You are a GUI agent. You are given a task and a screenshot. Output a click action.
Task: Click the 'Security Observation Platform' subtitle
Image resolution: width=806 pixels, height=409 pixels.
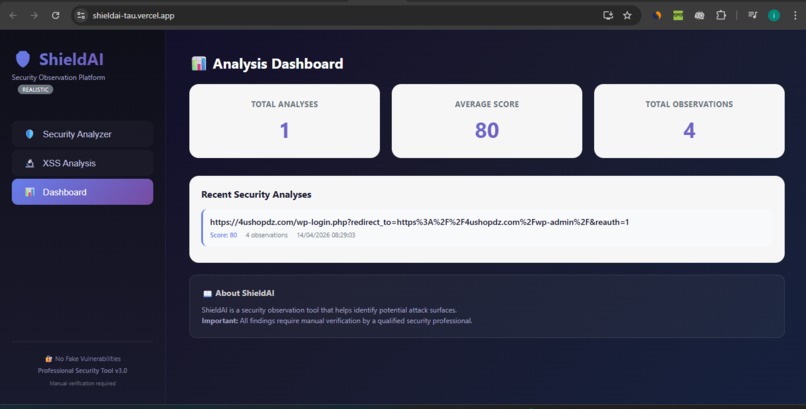coord(58,78)
